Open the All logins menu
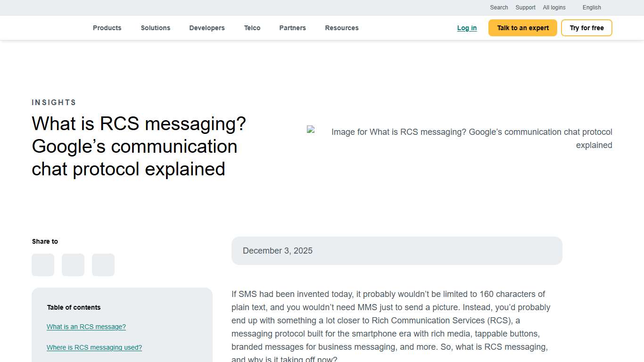Viewport: 644px width, 362px height. click(554, 8)
